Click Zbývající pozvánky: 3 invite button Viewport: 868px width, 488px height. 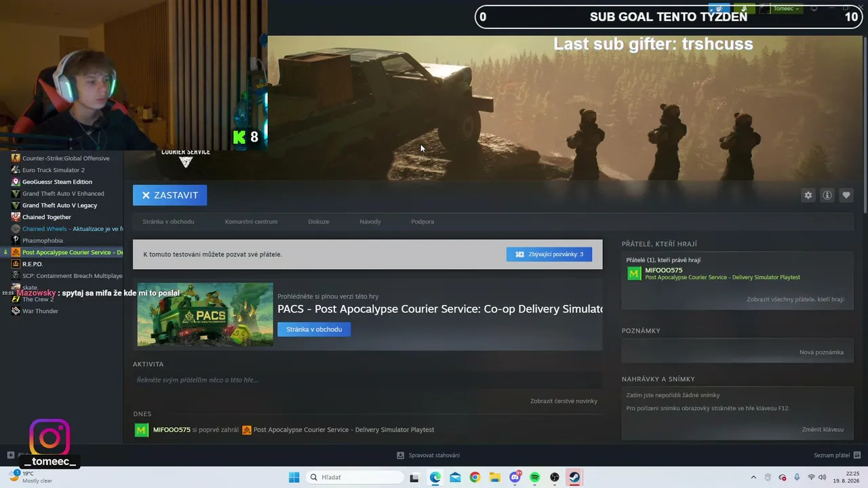click(549, 254)
